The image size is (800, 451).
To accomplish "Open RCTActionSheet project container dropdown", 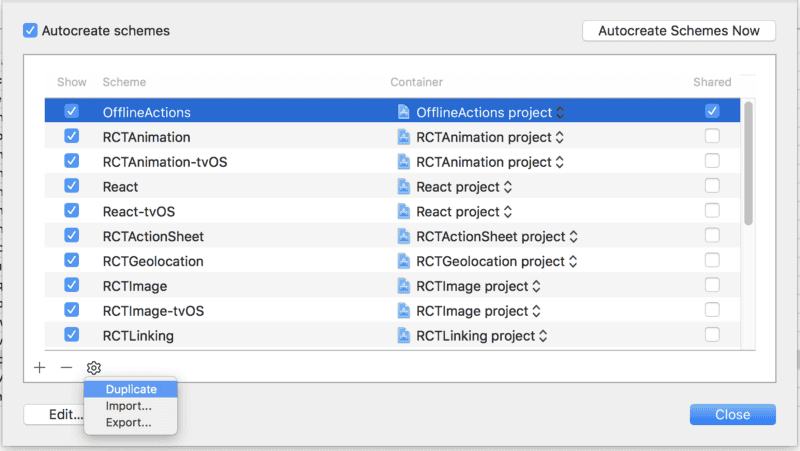I will tap(573, 237).
